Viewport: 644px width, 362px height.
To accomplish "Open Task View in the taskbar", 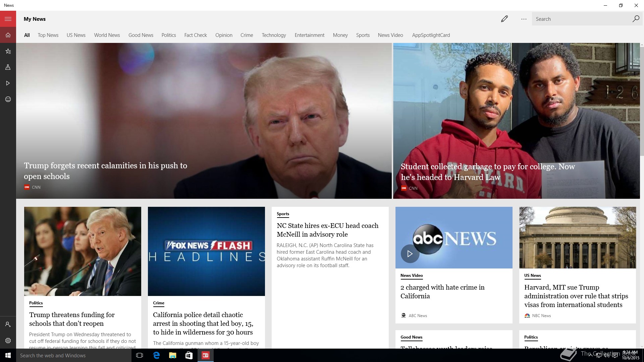I will pyautogui.click(x=140, y=355).
